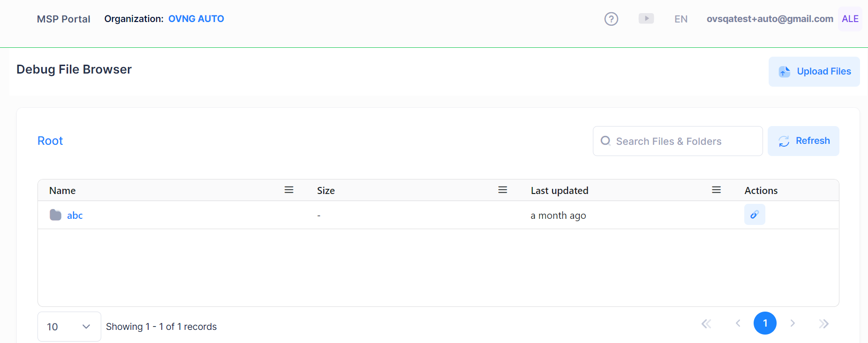Image resolution: width=868 pixels, height=343 pixels.
Task: Open the Last updated column menu icon
Action: [x=716, y=190]
